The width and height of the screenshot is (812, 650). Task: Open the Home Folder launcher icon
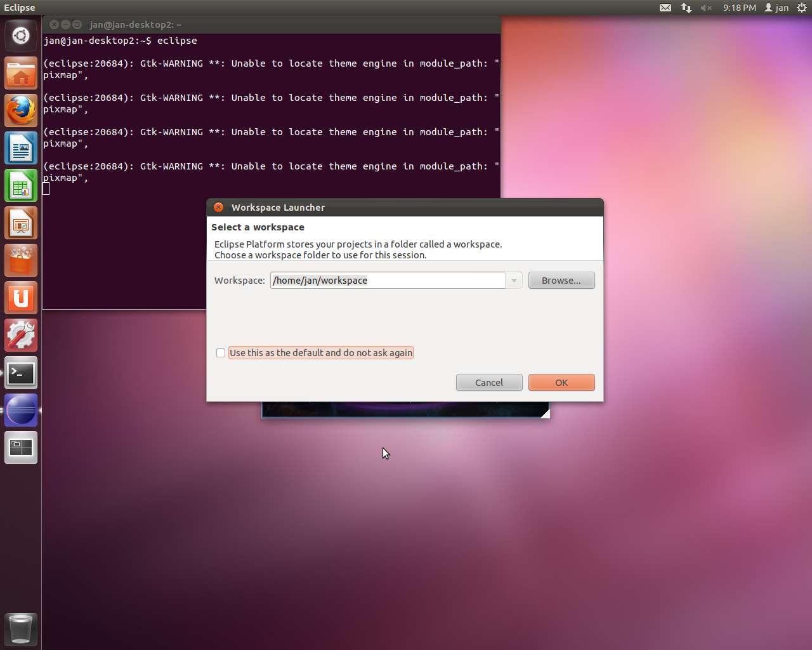point(21,73)
